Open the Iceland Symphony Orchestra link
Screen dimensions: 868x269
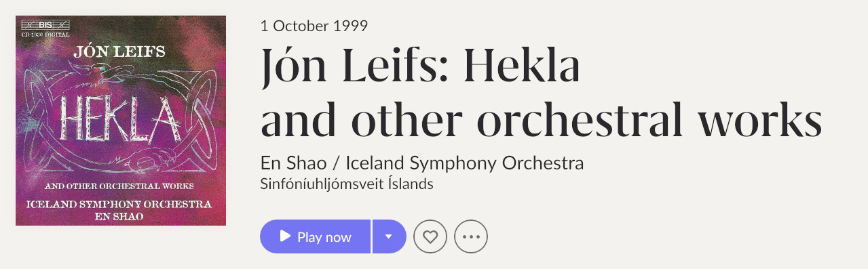pyautogui.click(x=465, y=163)
